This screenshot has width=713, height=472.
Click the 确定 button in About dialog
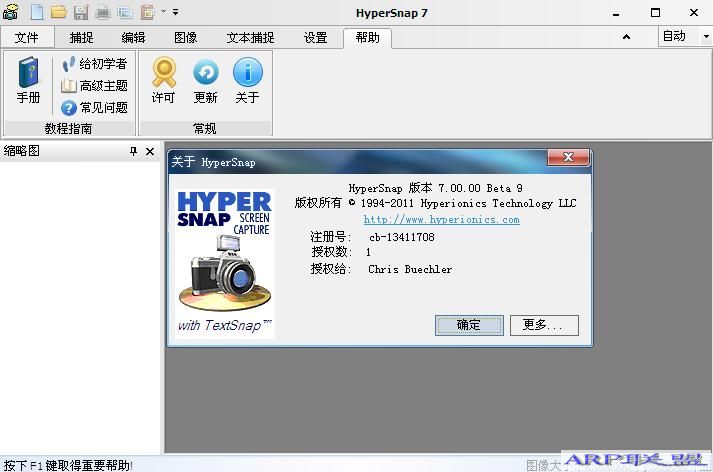pos(469,325)
